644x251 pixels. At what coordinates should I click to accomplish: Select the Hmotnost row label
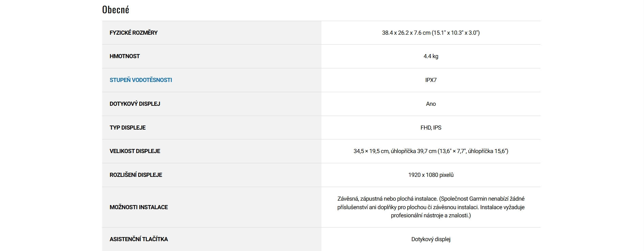(125, 56)
